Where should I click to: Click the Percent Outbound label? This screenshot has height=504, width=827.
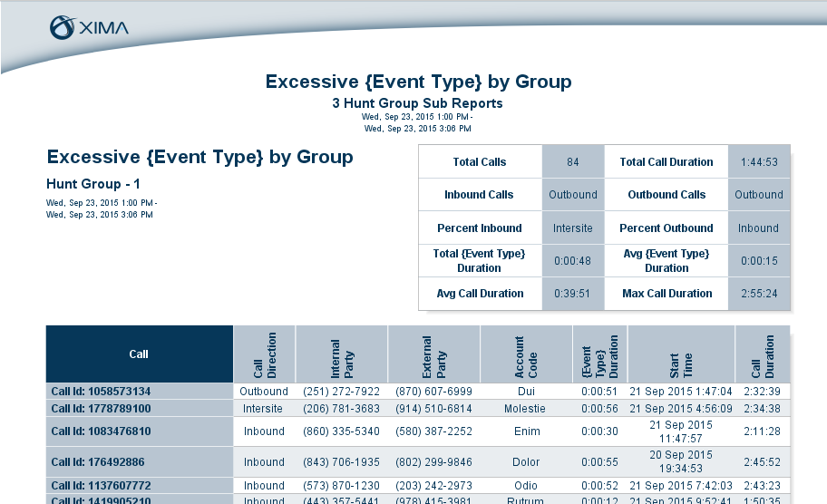(666, 228)
